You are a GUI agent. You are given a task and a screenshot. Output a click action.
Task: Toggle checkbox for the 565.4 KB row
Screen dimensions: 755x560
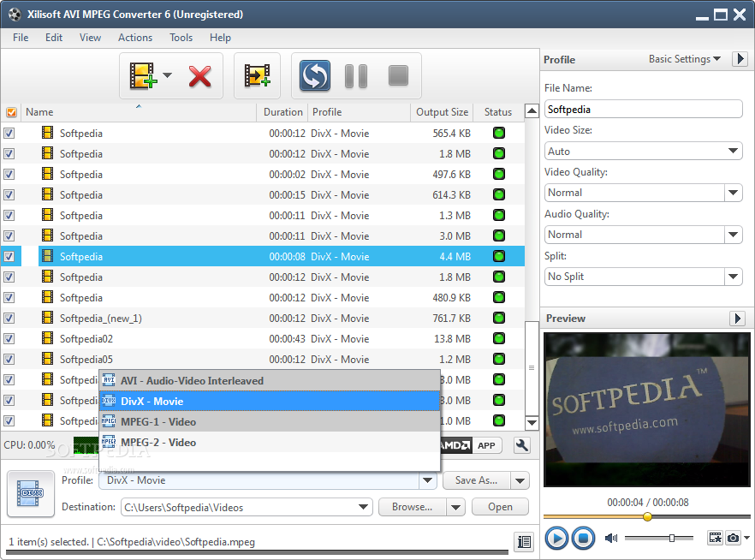click(x=9, y=134)
